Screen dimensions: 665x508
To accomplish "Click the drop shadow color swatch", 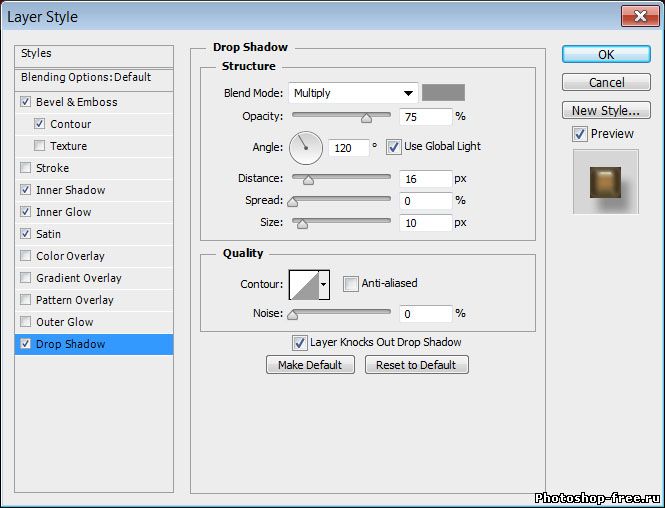I will 443,93.
